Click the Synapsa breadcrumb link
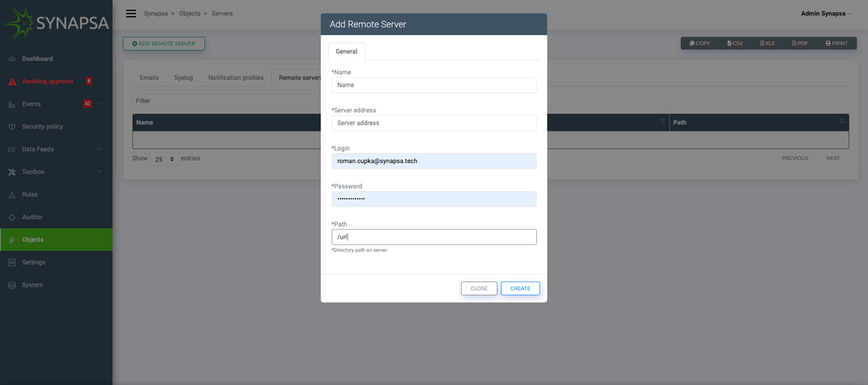 click(x=155, y=14)
